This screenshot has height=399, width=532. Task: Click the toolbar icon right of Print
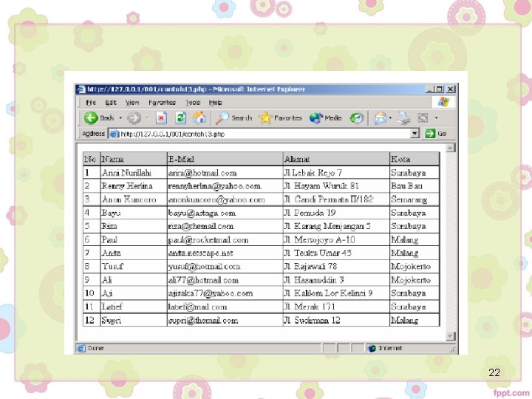click(423, 118)
